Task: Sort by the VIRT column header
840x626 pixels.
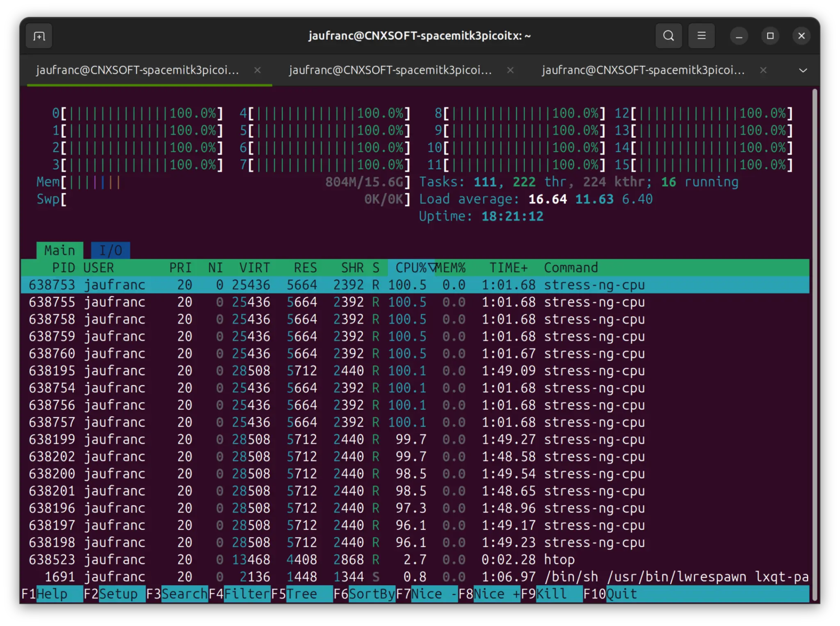Action: 255,268
